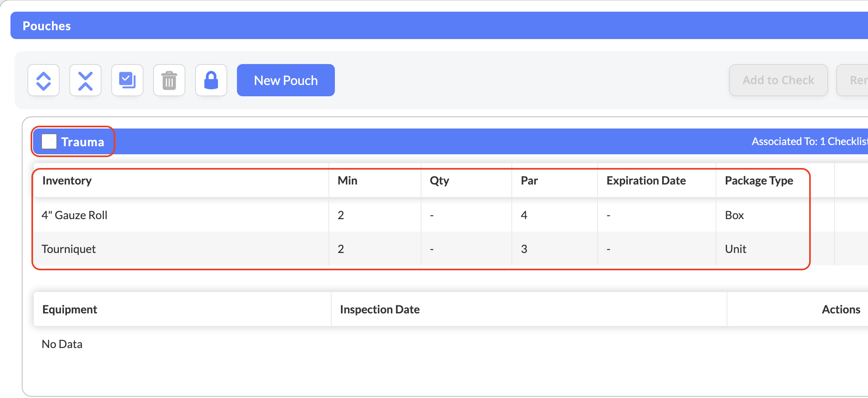Delete selected pouches with trash icon

point(169,80)
